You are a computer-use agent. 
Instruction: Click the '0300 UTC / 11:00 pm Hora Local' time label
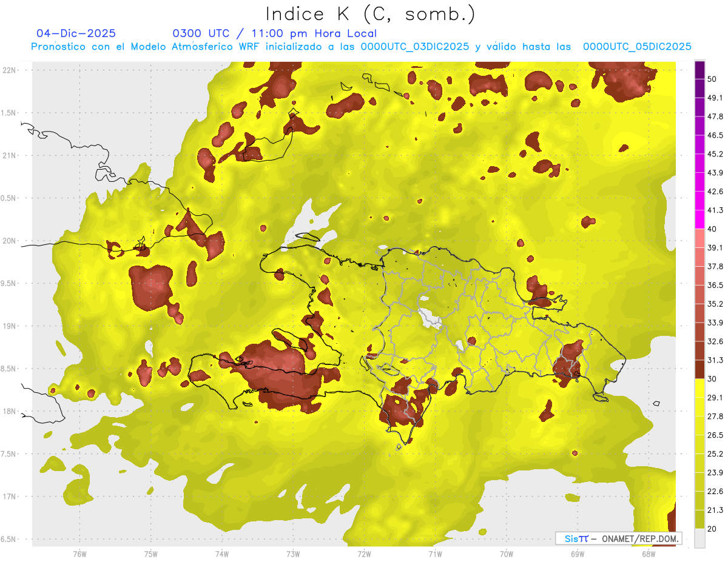coord(275,33)
